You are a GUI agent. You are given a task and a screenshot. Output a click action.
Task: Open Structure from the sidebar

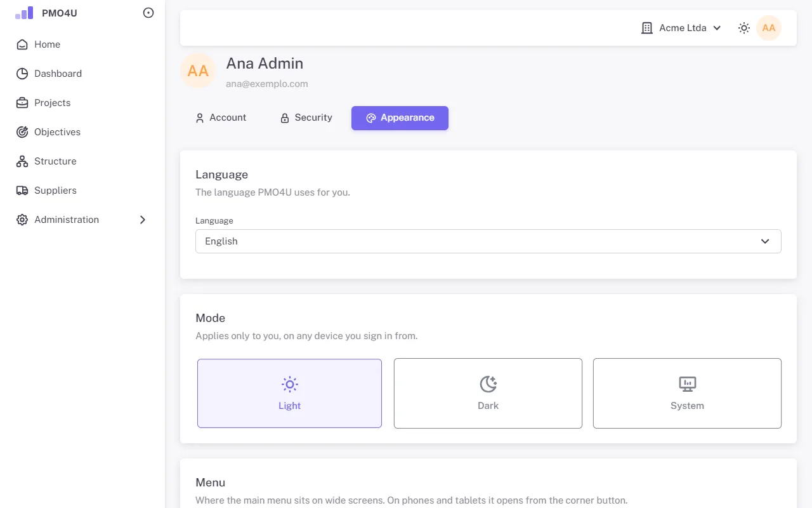[x=82, y=161]
